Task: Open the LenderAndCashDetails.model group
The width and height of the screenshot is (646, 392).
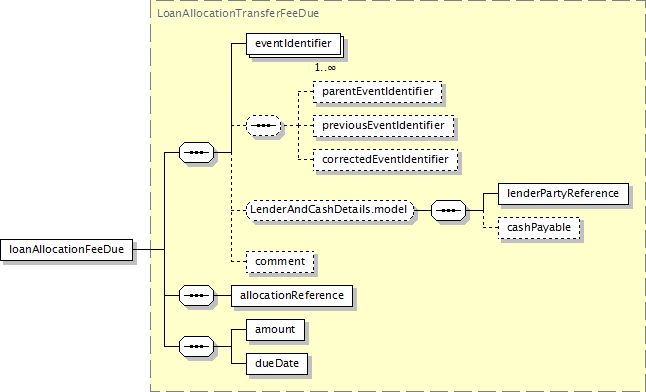Action: pos(330,210)
